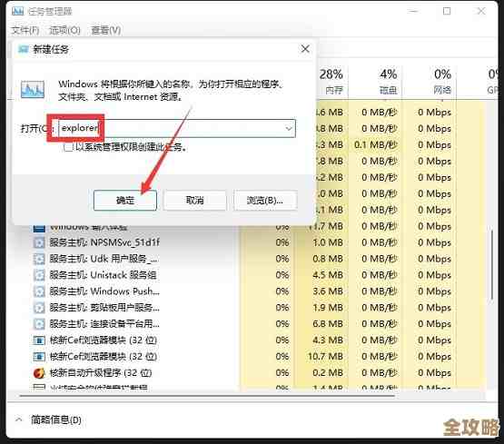Click the 浏览(B)... button
504x444 pixels.
pyautogui.click(x=265, y=200)
